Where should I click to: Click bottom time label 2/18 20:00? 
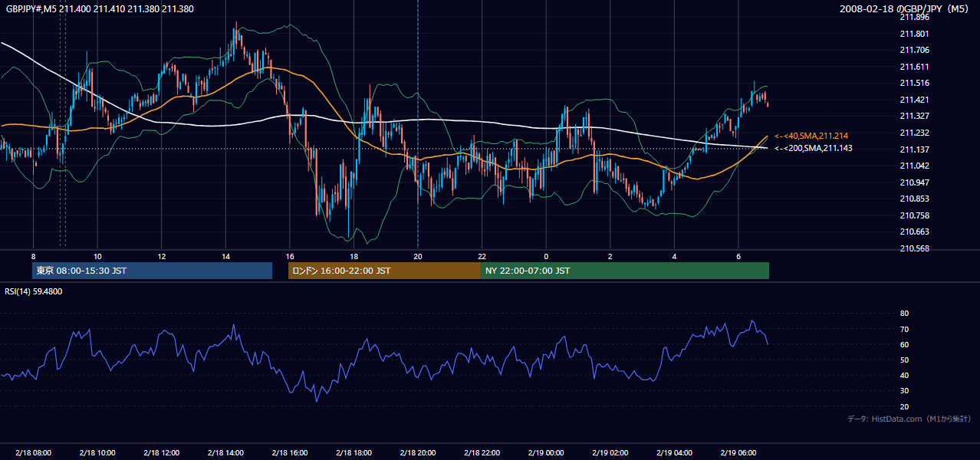coord(418,453)
